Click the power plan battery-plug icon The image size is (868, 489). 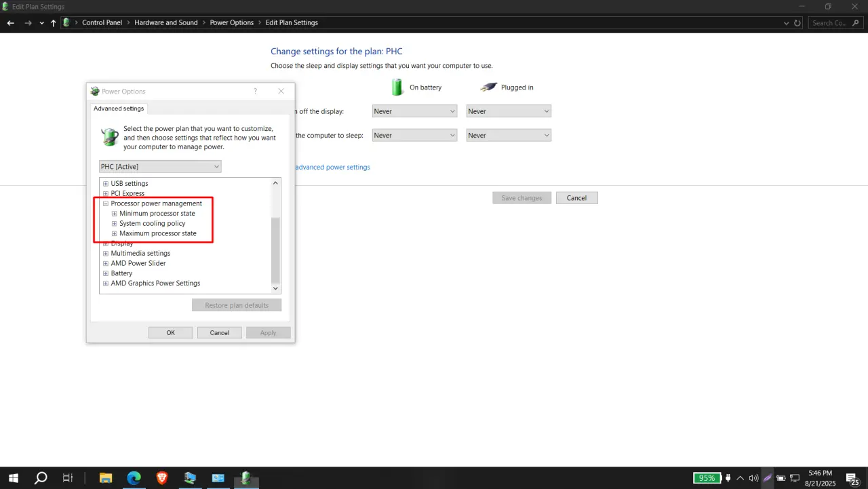click(x=109, y=136)
